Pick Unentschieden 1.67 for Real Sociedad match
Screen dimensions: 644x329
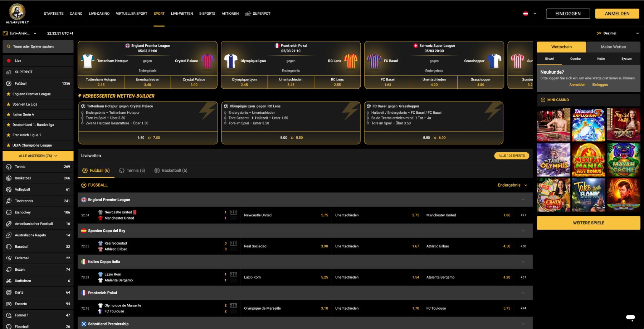[x=377, y=246]
